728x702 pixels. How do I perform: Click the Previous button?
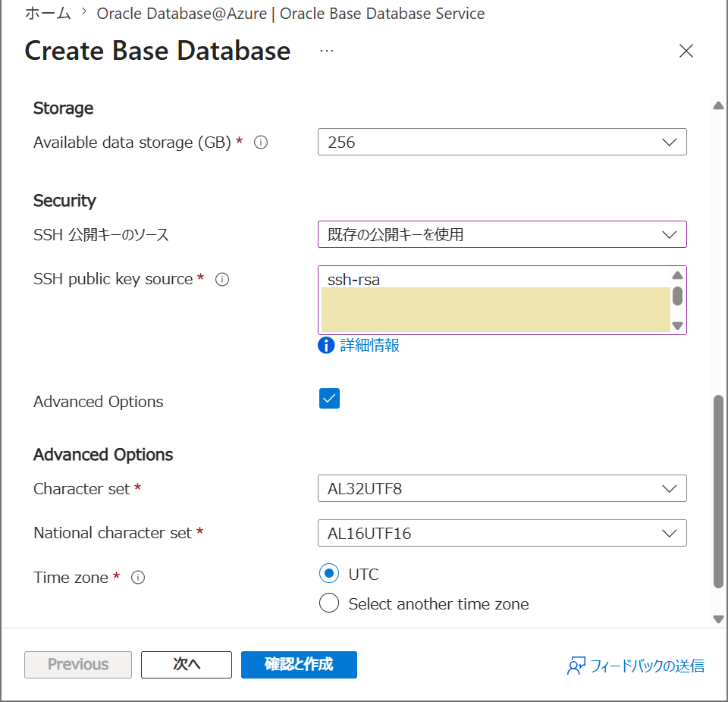[x=78, y=664]
